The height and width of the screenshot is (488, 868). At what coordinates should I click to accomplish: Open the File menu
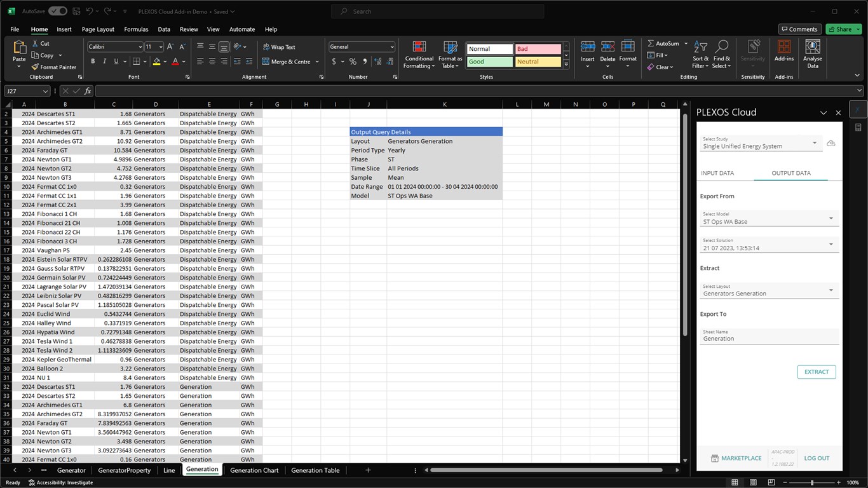click(x=15, y=29)
